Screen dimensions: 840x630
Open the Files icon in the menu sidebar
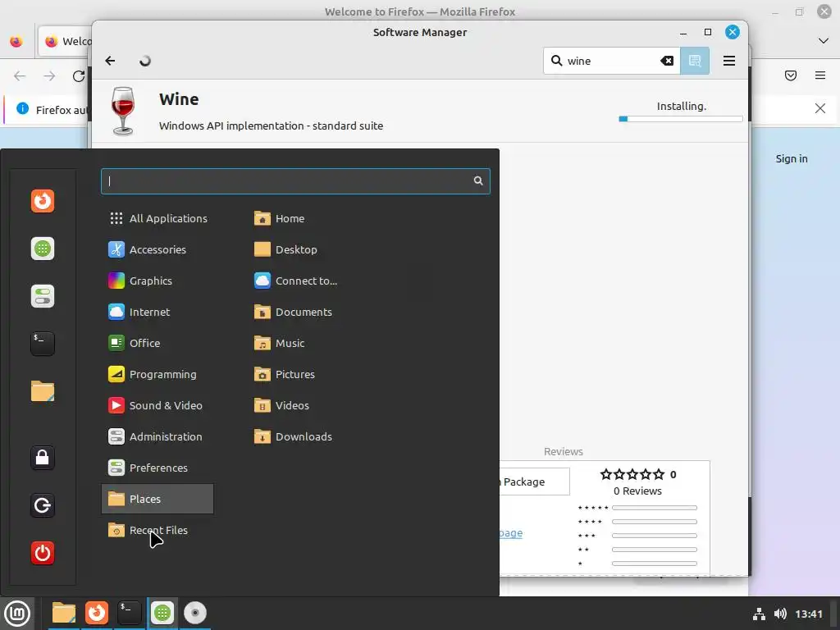pos(43,391)
